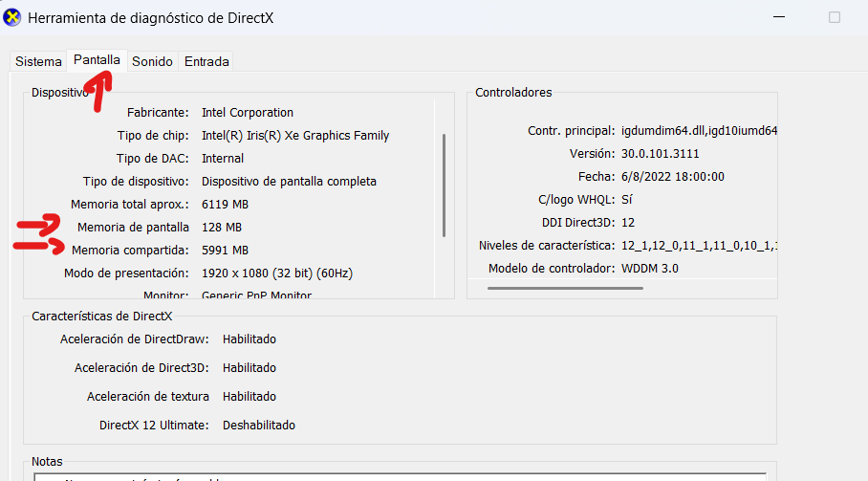Click the driver date 6/8/2022 18:00:00
868x481 pixels.
point(673,177)
